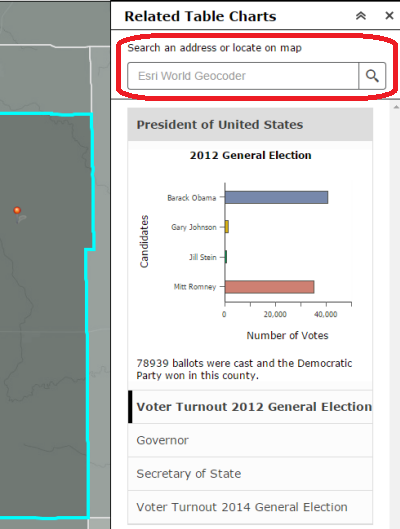Click the 'Barack Obama' axis label
Image resolution: width=400 pixels, height=529 pixels.
(x=192, y=198)
